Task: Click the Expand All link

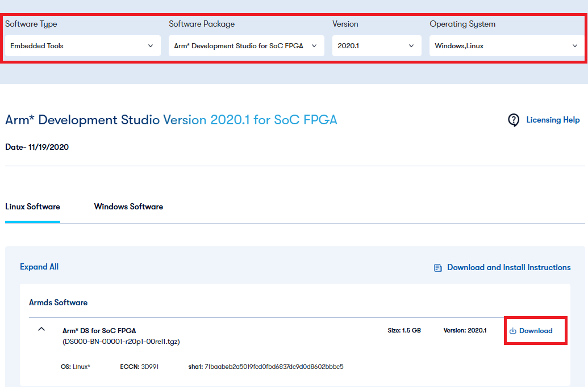Action: pyautogui.click(x=39, y=267)
